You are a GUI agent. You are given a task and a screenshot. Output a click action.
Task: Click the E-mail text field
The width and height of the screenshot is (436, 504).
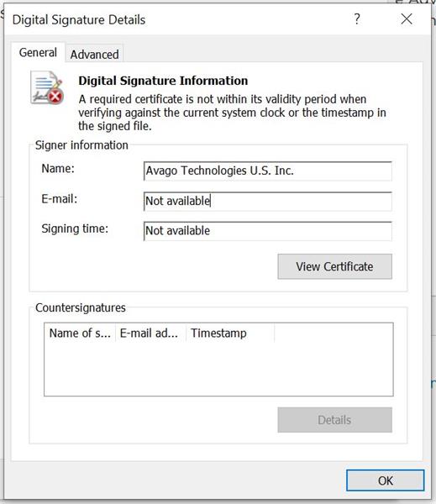tap(267, 202)
